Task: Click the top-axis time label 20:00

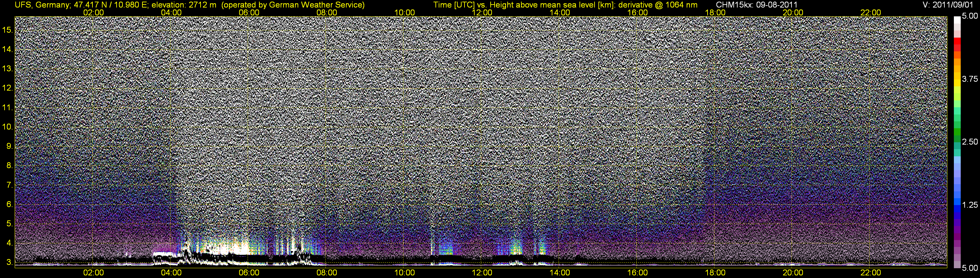Action: [793, 12]
